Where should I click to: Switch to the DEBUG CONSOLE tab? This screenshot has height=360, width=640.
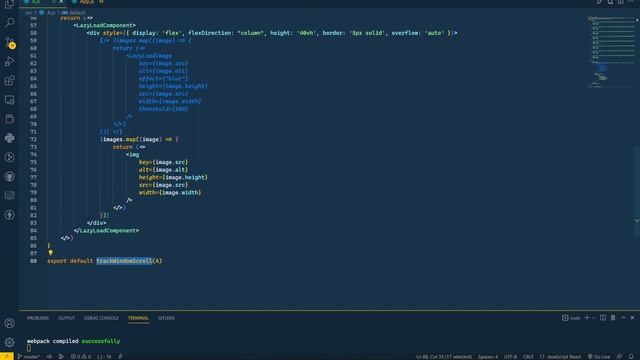click(x=101, y=318)
